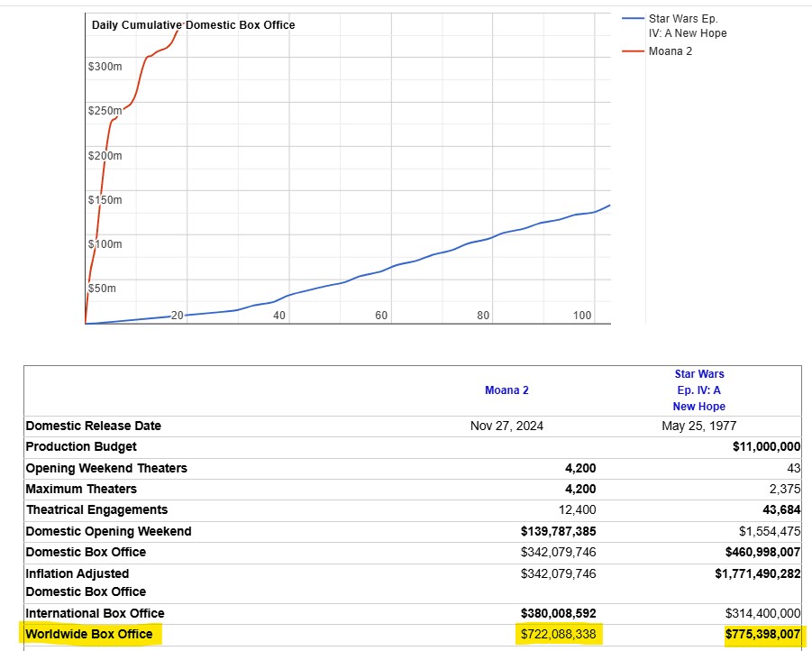The image size is (812, 651).
Task: Click the May 25, 1977 release date
Action: pos(698,426)
